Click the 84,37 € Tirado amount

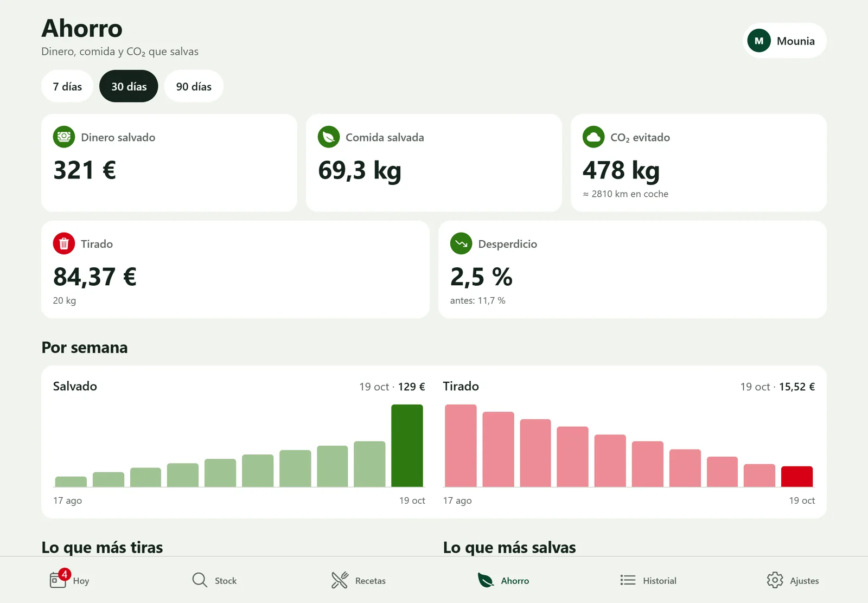pos(95,277)
